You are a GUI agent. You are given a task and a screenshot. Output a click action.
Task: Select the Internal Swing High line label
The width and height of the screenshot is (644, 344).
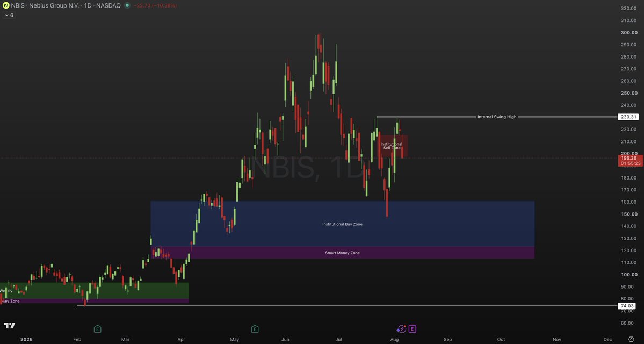(497, 117)
